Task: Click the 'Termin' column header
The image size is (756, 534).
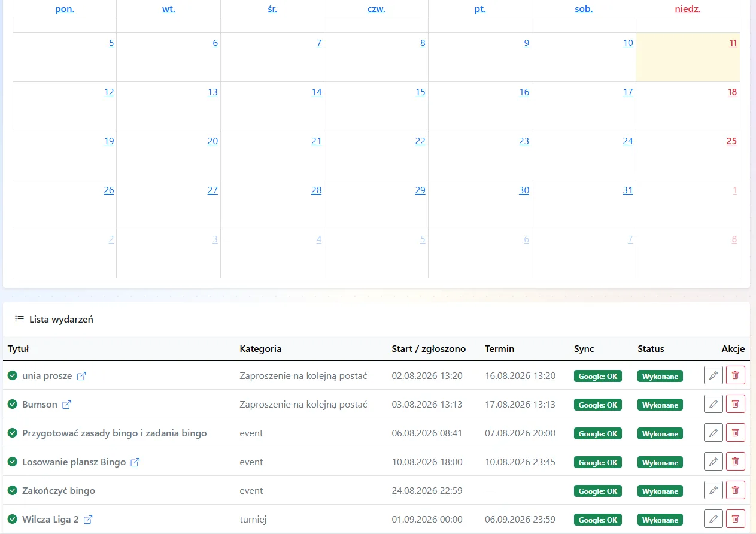Action: 499,348
